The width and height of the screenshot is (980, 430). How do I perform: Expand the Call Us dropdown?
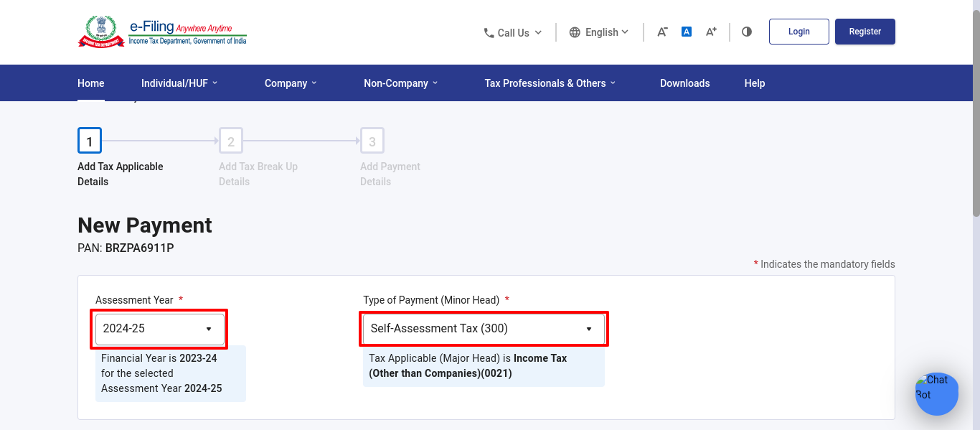513,33
